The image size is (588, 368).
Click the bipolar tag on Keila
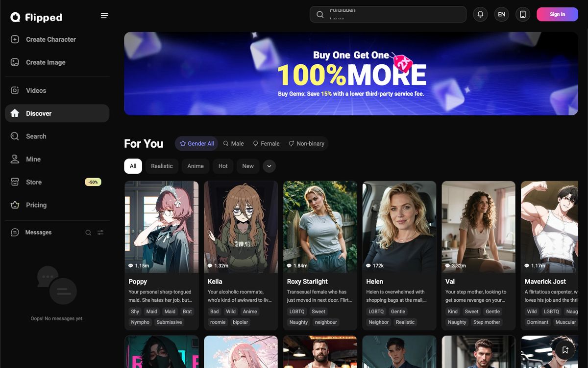click(241, 322)
